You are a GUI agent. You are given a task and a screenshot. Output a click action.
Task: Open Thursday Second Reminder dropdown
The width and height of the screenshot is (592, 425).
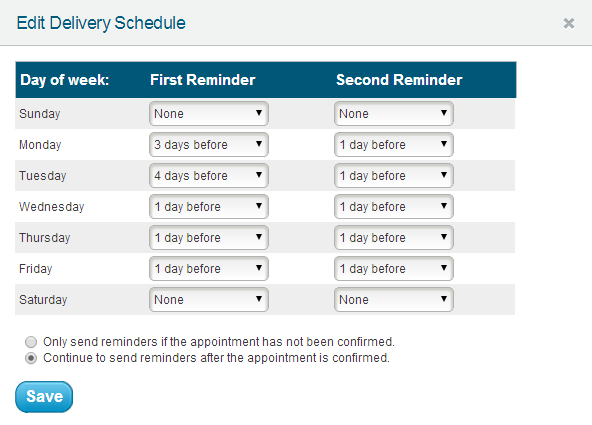coord(394,237)
